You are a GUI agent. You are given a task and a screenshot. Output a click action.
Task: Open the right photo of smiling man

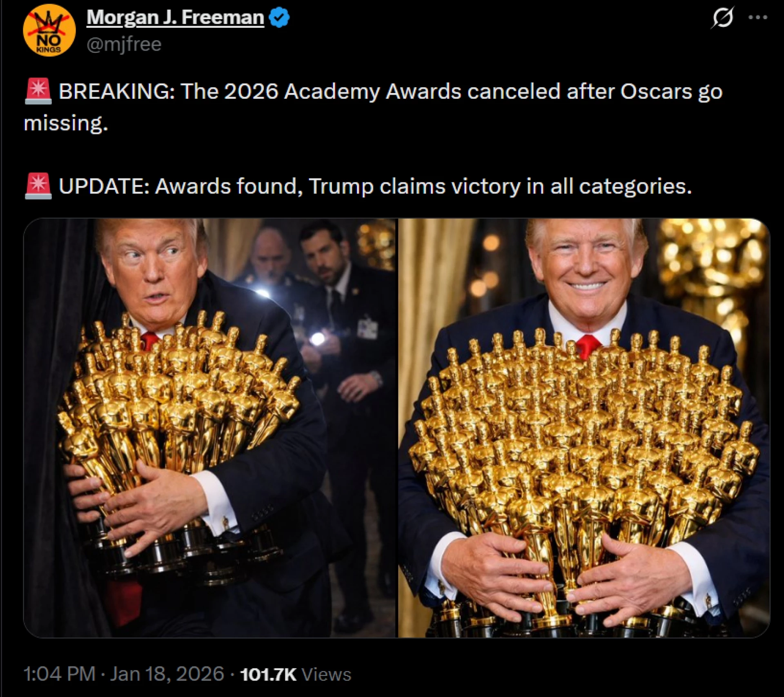[584, 428]
